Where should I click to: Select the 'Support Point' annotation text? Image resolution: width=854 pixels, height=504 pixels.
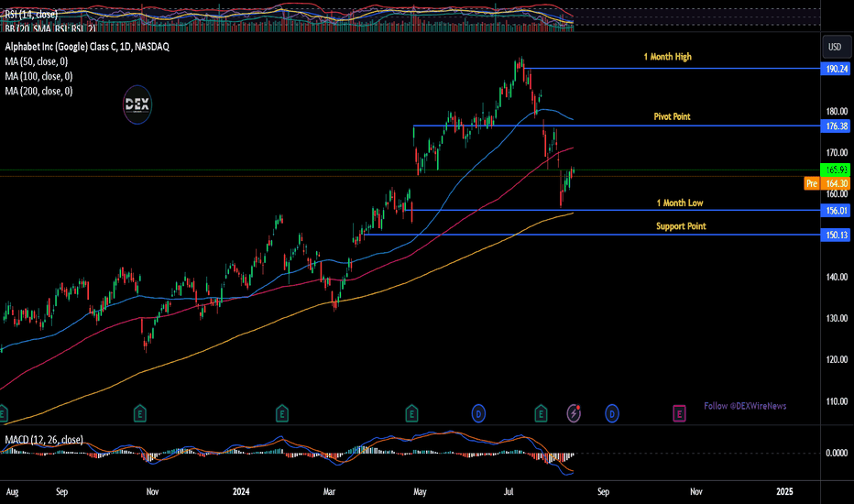681,226
